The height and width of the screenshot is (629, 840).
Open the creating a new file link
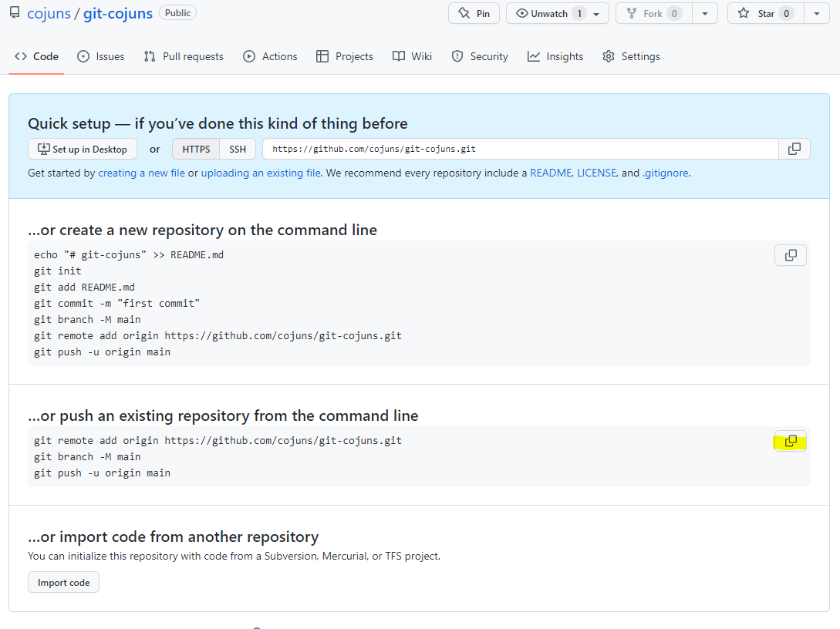pos(141,173)
